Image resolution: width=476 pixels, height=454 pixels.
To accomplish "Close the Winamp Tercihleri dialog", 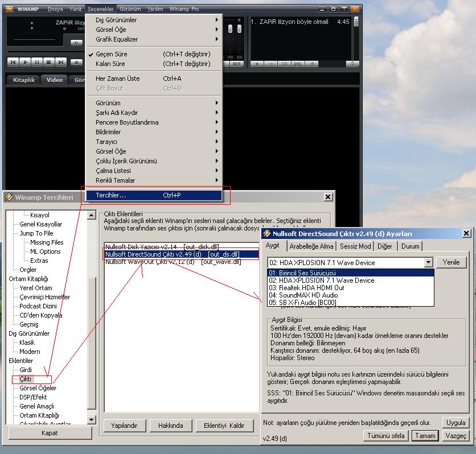I will click(328, 197).
